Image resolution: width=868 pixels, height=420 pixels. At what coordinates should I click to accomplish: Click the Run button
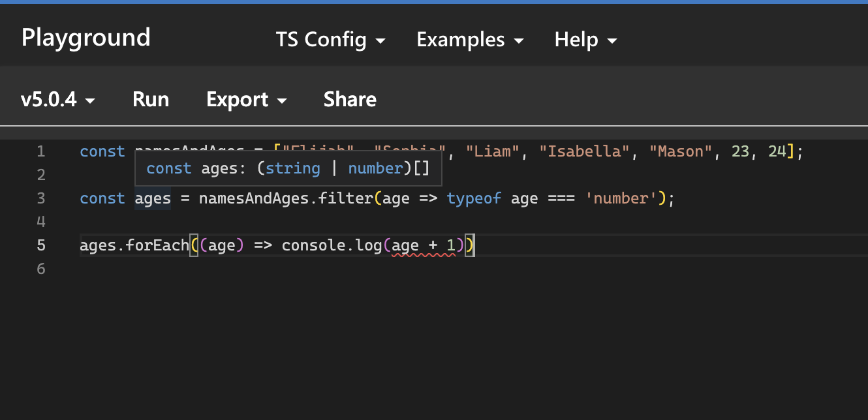[151, 99]
